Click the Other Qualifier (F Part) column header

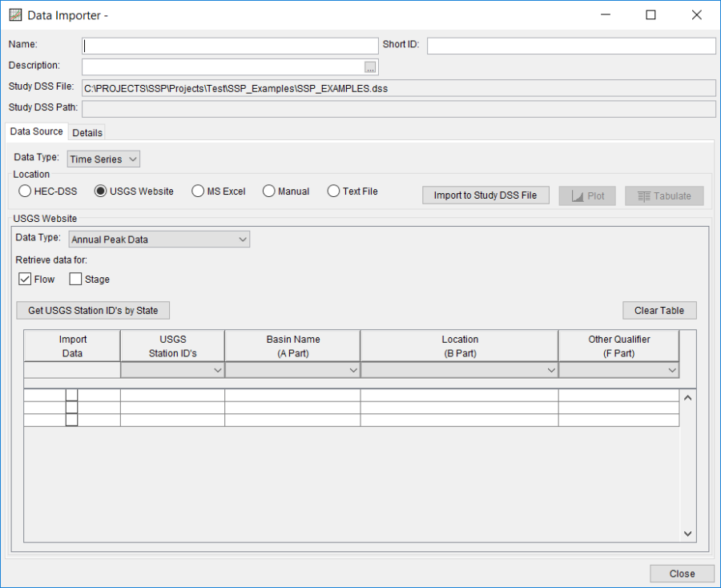pos(619,346)
